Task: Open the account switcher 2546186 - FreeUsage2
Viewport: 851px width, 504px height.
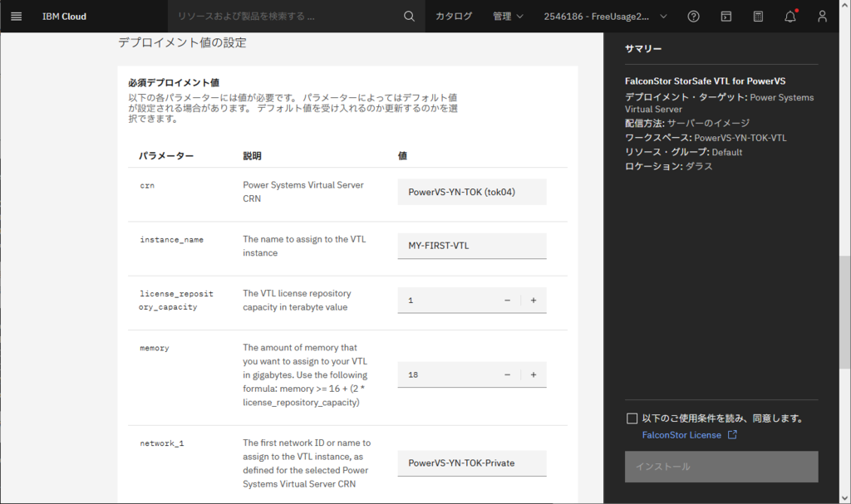Action: (x=605, y=17)
